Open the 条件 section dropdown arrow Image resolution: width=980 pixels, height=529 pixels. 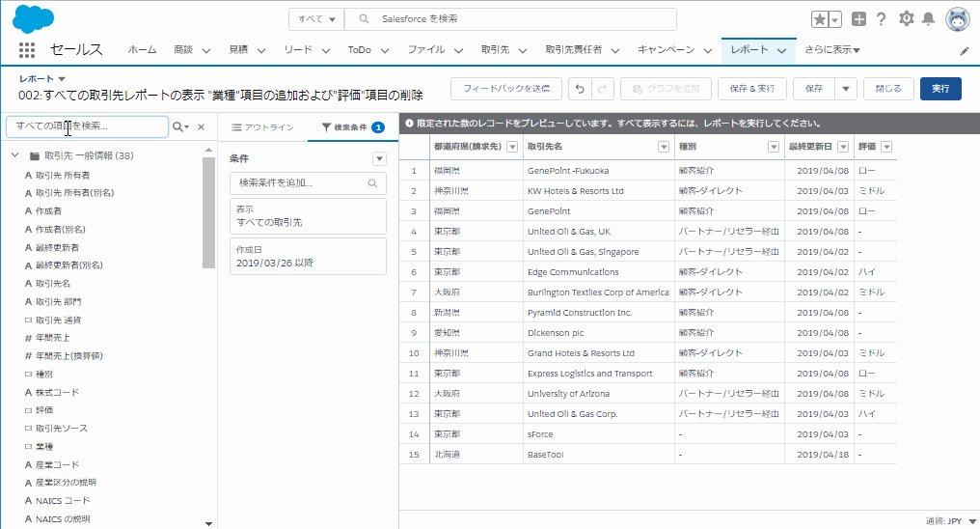(379, 159)
